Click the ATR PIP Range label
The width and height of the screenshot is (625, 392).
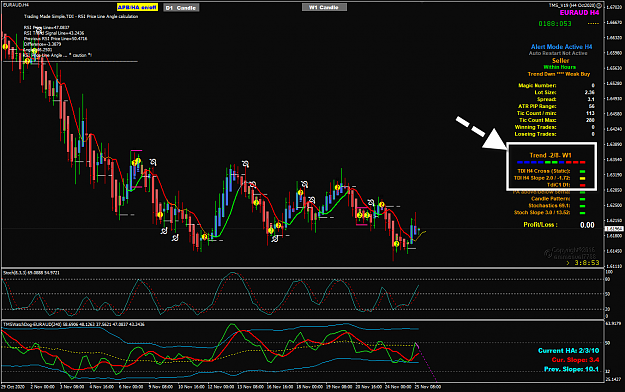(x=537, y=106)
